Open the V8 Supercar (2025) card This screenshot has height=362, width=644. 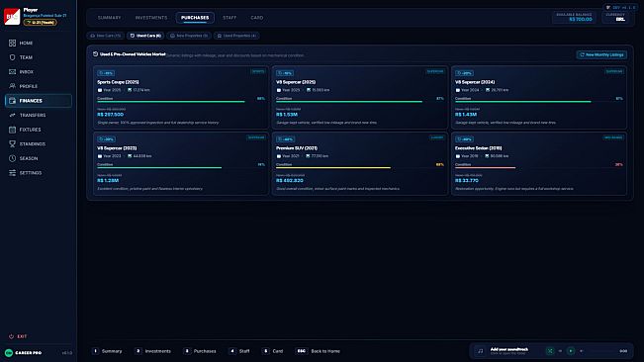coord(360,97)
